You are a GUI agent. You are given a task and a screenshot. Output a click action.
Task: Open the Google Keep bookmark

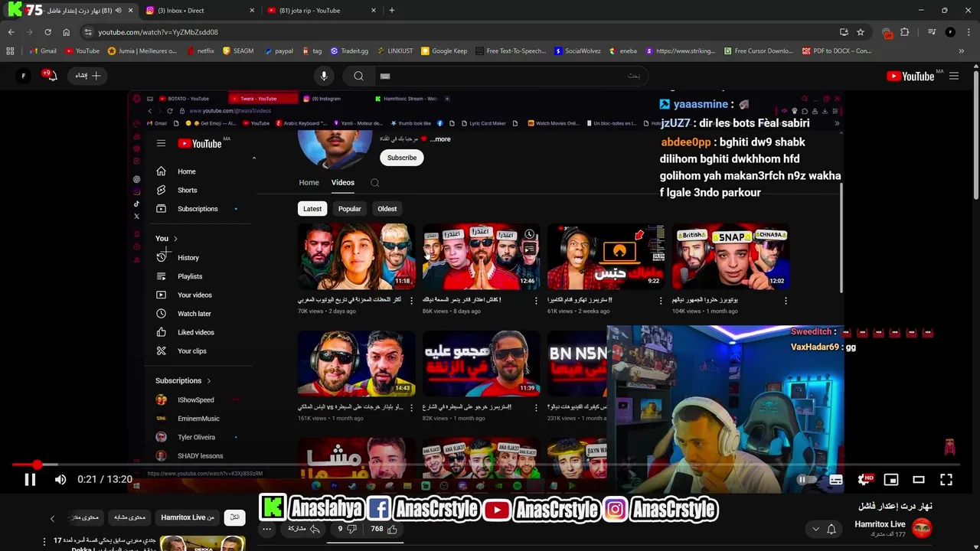tap(443, 51)
